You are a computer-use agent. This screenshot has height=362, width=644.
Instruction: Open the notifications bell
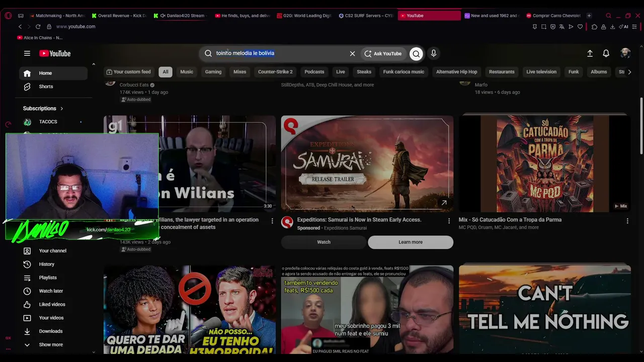(606, 53)
